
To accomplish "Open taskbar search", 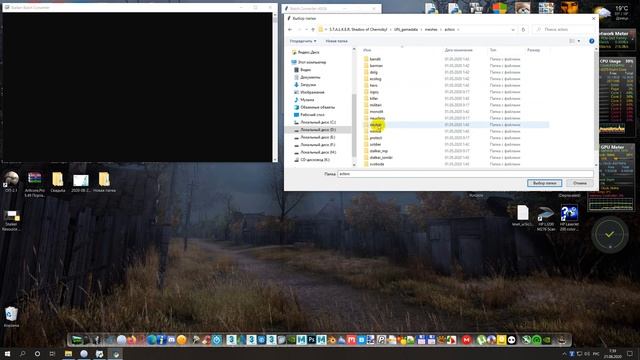I will click(x=22, y=353).
